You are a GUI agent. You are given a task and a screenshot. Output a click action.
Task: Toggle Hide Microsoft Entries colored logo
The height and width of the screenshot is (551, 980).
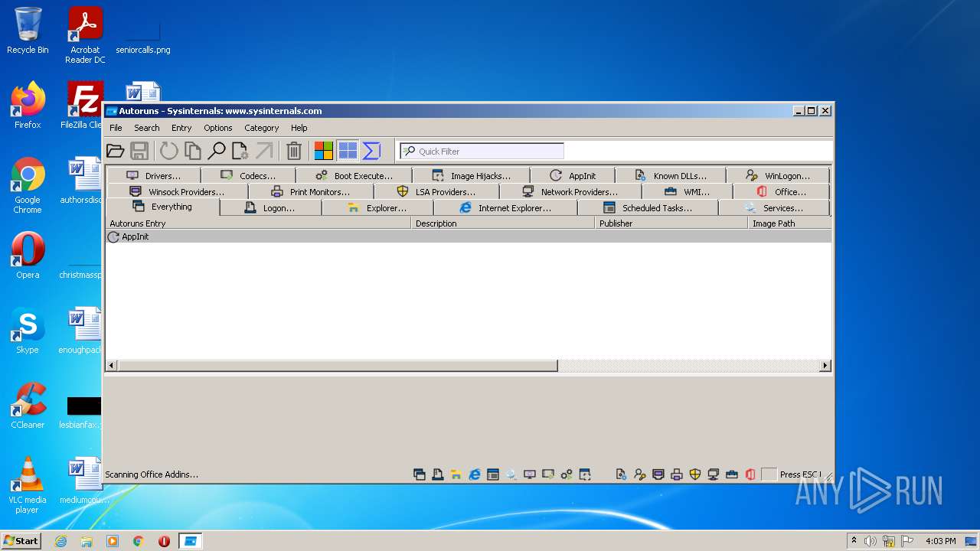(x=324, y=151)
